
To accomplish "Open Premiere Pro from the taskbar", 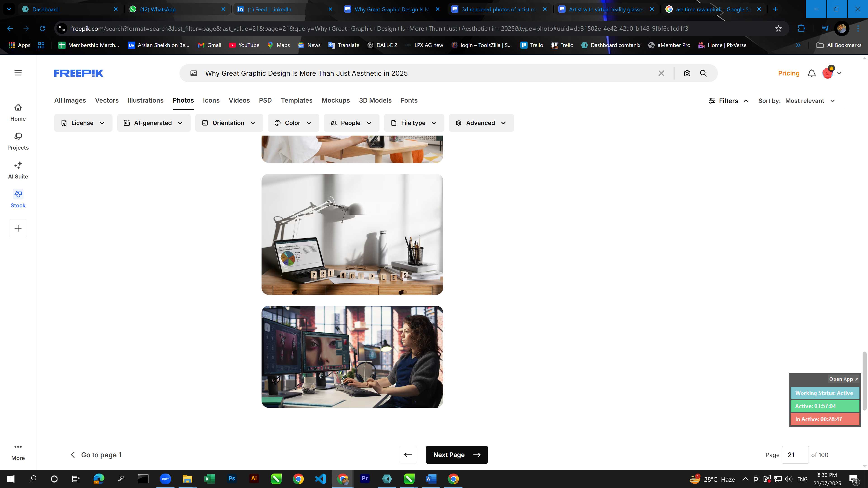I will tap(365, 479).
